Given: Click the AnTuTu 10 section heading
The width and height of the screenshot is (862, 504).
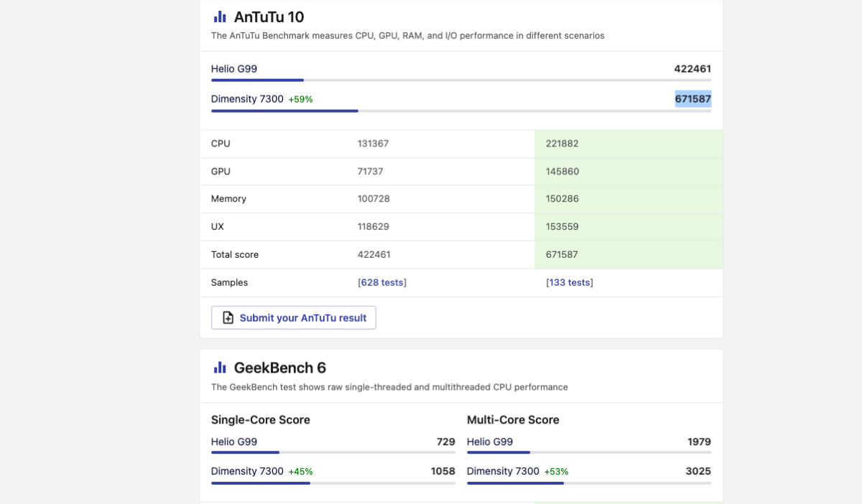Looking at the screenshot, I should point(269,17).
